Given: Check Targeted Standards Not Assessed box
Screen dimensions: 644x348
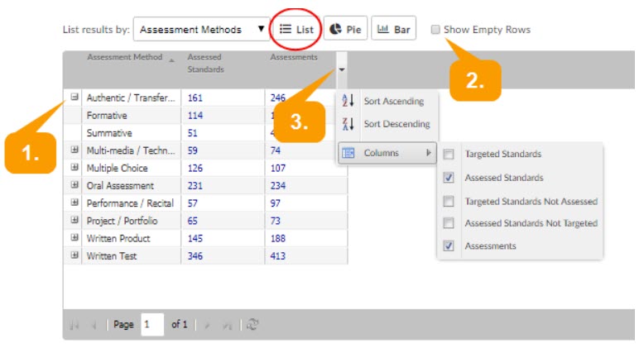Looking at the screenshot, I should point(449,201).
